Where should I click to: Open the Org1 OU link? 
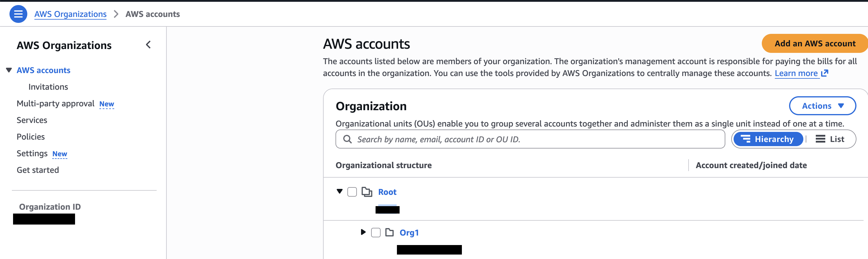[x=409, y=232]
